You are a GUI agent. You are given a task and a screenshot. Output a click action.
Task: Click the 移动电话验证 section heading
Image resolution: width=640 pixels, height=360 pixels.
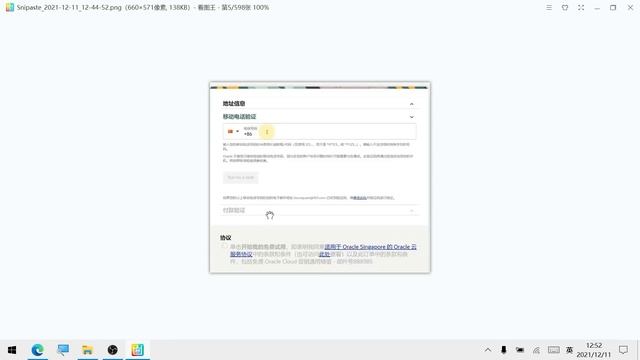pos(239,117)
